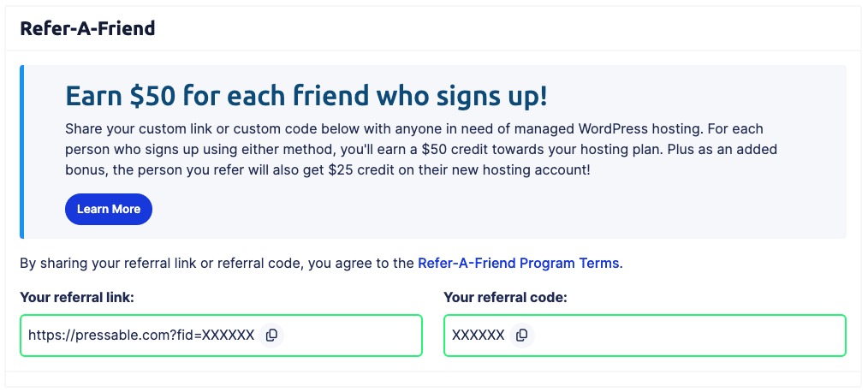Click the pressable.com referral URL text
Image resolution: width=868 pixels, height=392 pixels.
click(141, 336)
